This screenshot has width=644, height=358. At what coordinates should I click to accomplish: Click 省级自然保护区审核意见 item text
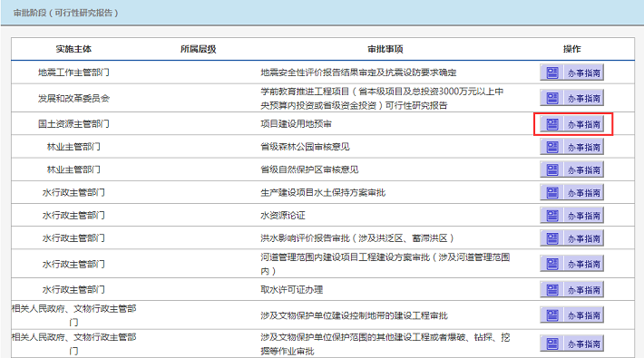(x=309, y=170)
